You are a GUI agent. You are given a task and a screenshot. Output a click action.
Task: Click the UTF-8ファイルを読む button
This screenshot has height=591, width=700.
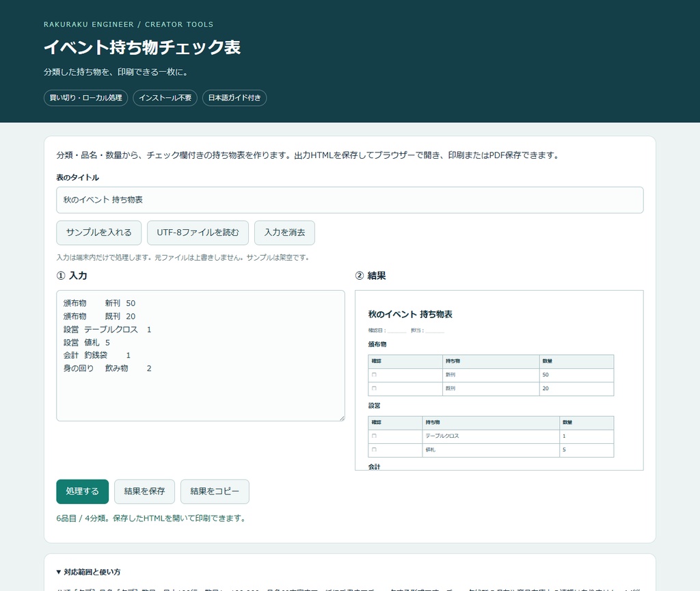pyautogui.click(x=198, y=233)
